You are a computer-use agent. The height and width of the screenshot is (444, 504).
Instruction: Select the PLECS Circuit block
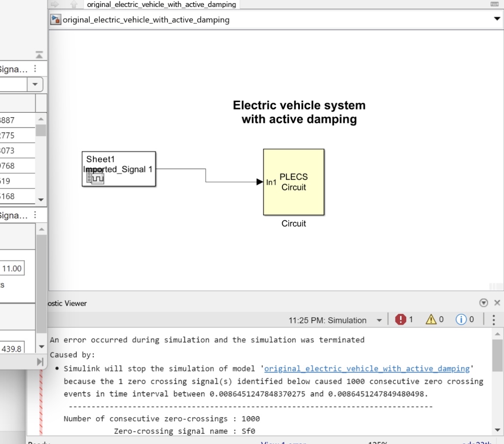click(293, 182)
